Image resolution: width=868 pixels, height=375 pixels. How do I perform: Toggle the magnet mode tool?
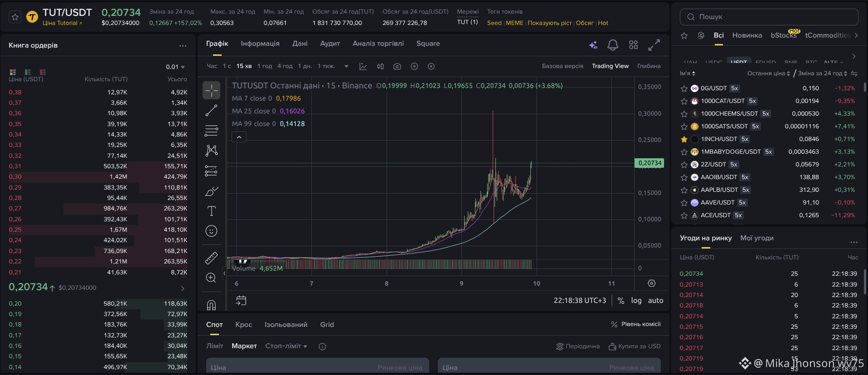coord(211,305)
